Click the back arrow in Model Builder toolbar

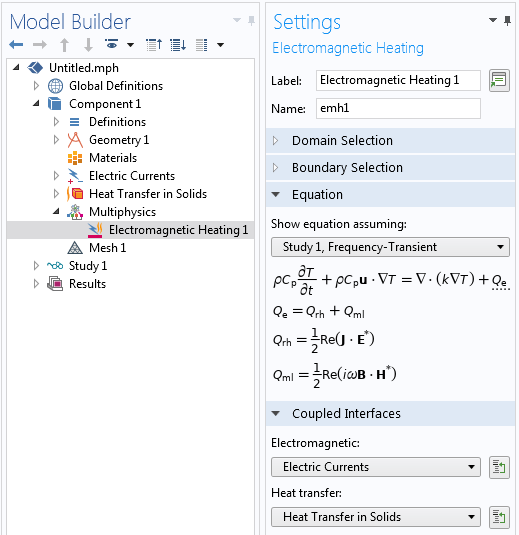coord(16,45)
